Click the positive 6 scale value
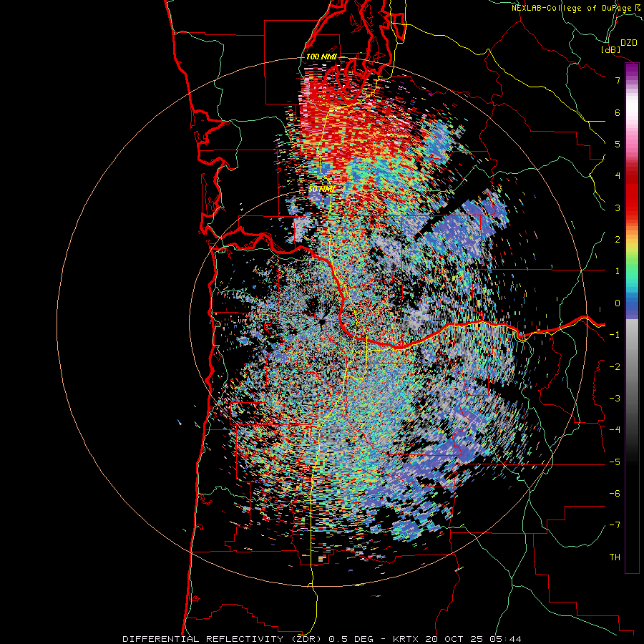This screenshot has height=644, width=644. tap(618, 112)
